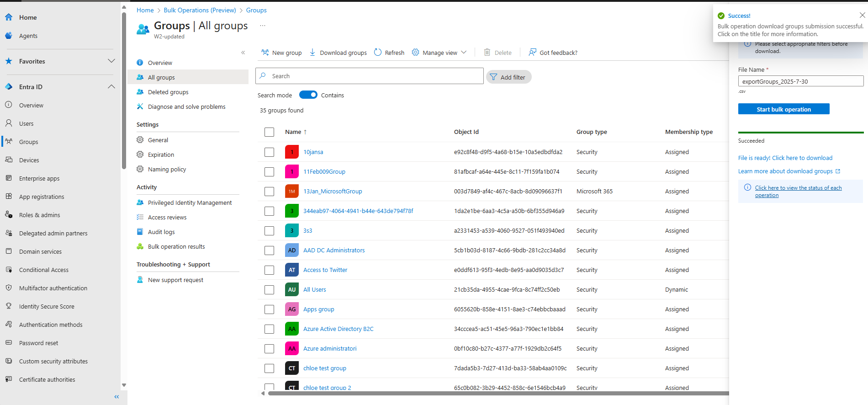Image resolution: width=868 pixels, height=405 pixels.
Task: Open the Users icon in the left navigation
Action: click(9, 123)
